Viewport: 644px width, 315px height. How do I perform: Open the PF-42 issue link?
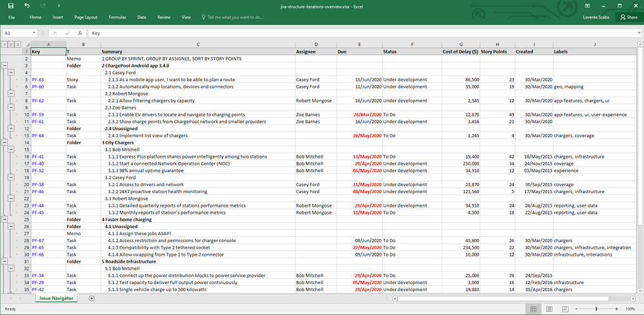tap(38, 290)
